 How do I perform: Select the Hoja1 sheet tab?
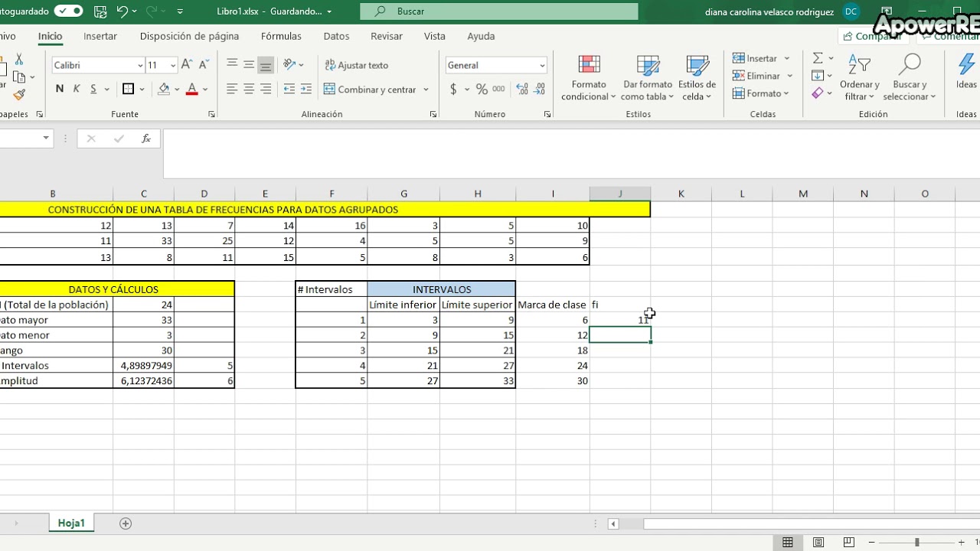pyautogui.click(x=71, y=523)
